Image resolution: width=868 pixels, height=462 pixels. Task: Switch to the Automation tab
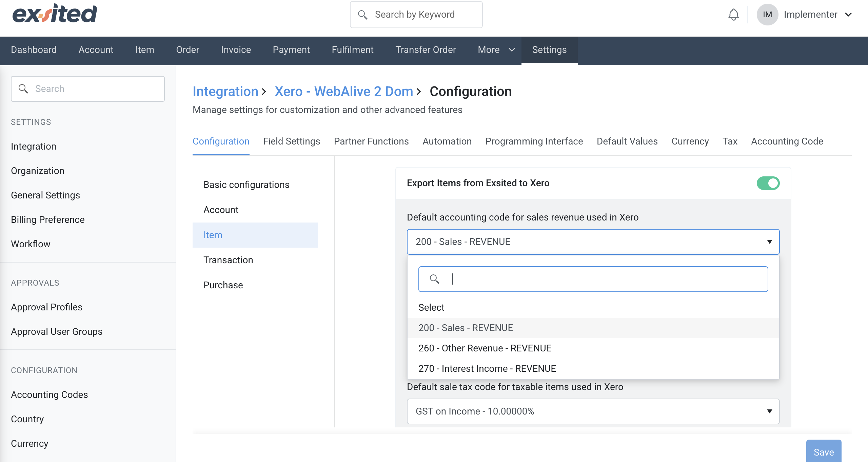pyautogui.click(x=447, y=141)
